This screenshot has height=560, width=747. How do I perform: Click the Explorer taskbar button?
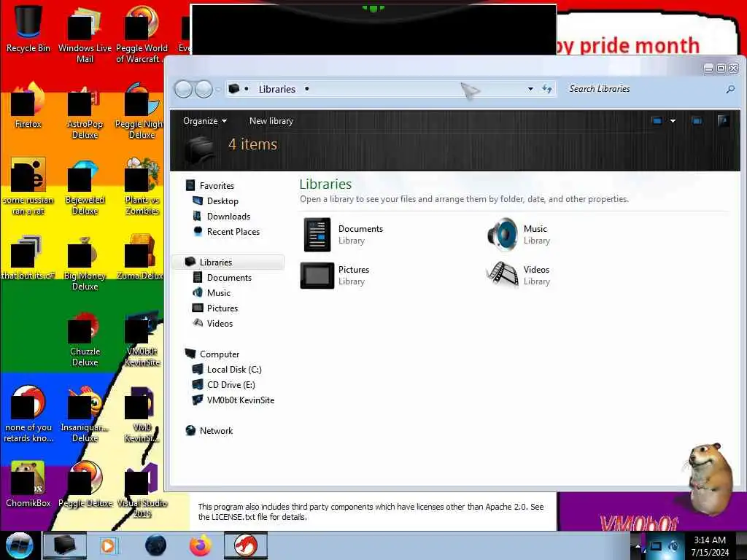(x=65, y=545)
